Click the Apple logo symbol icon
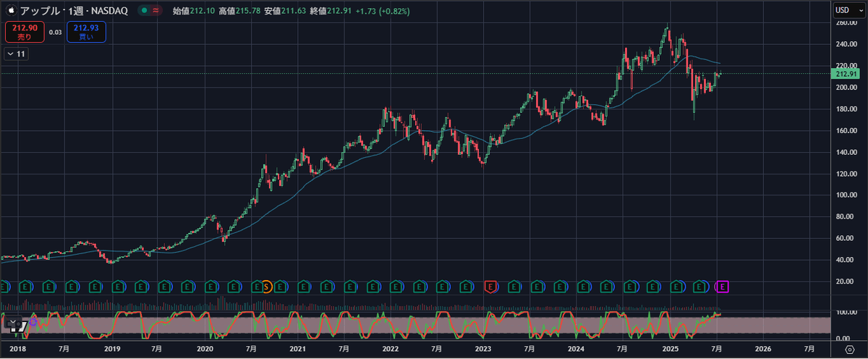868x359 pixels. [12, 10]
